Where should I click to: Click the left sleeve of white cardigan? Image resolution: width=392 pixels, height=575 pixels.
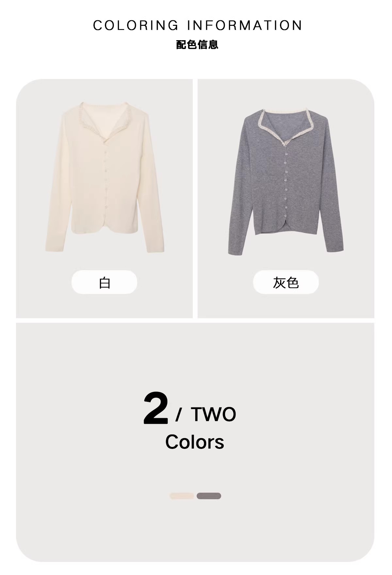click(x=55, y=183)
